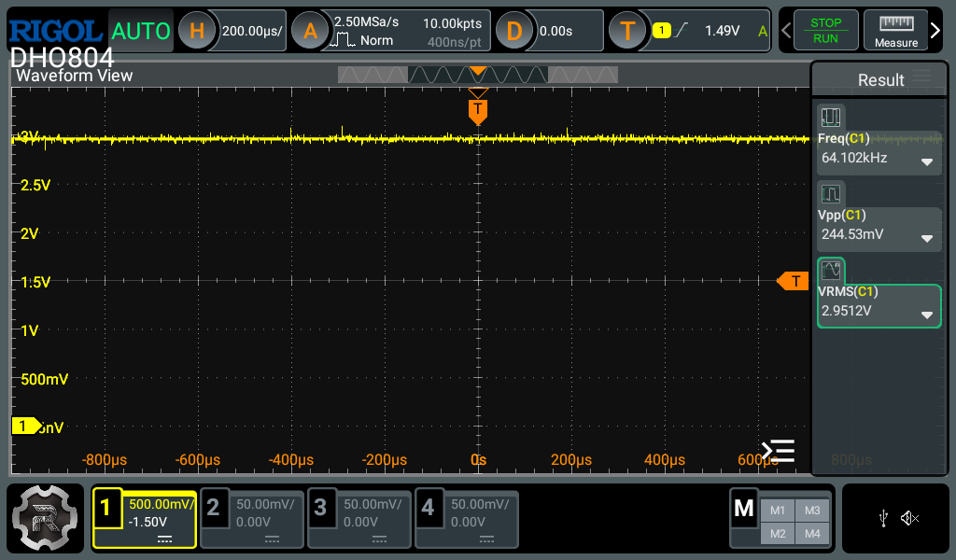Enable channel 4 input
The width and height of the screenshot is (956, 560).
pyautogui.click(x=466, y=519)
